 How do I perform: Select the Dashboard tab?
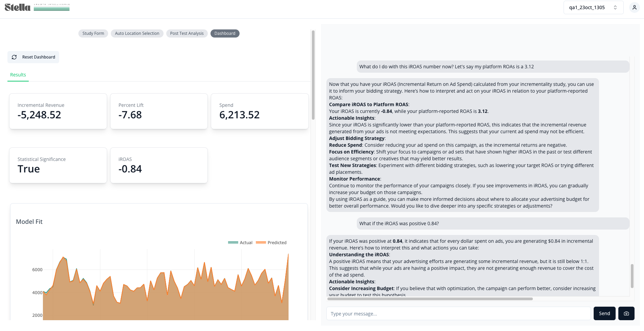pos(225,33)
